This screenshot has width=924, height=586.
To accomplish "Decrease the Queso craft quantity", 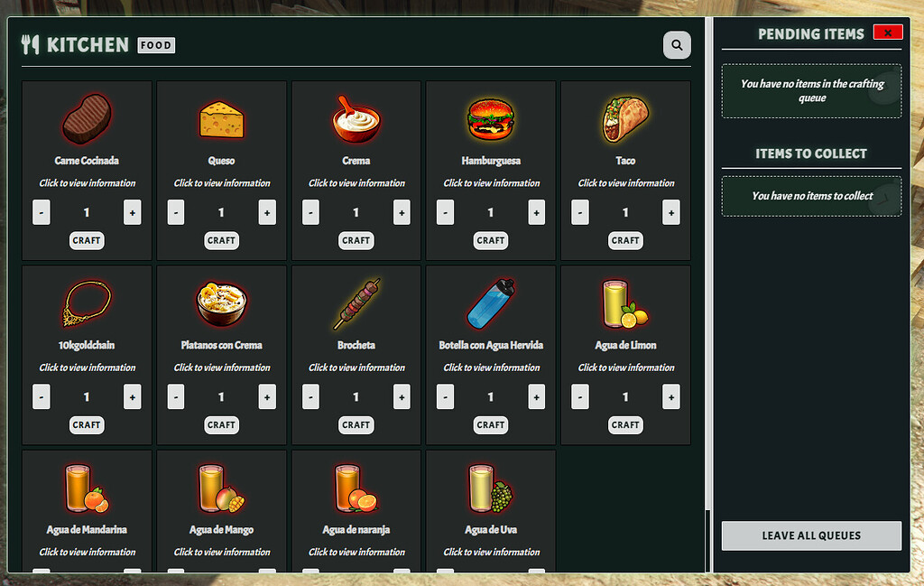I will click(x=176, y=212).
